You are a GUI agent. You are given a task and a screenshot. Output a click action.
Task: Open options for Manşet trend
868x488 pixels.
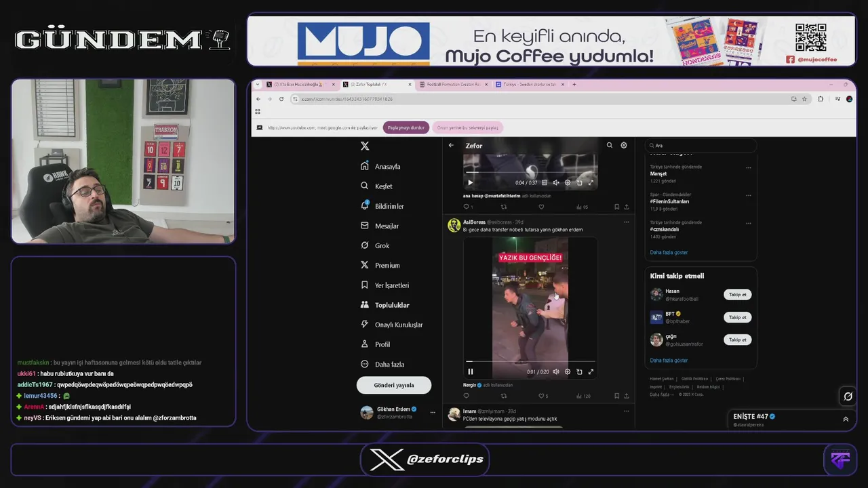749,167
